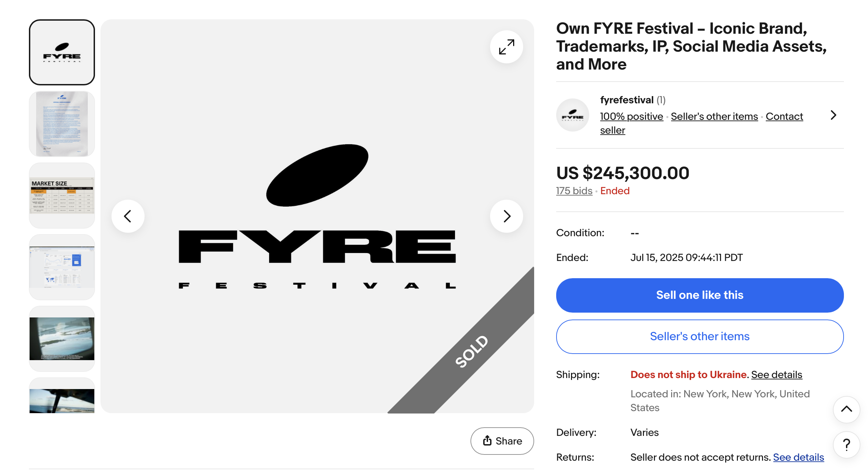Screen dimensions: 868x471
Task: Select the analytics dashboard thumbnail
Action: [x=62, y=267]
